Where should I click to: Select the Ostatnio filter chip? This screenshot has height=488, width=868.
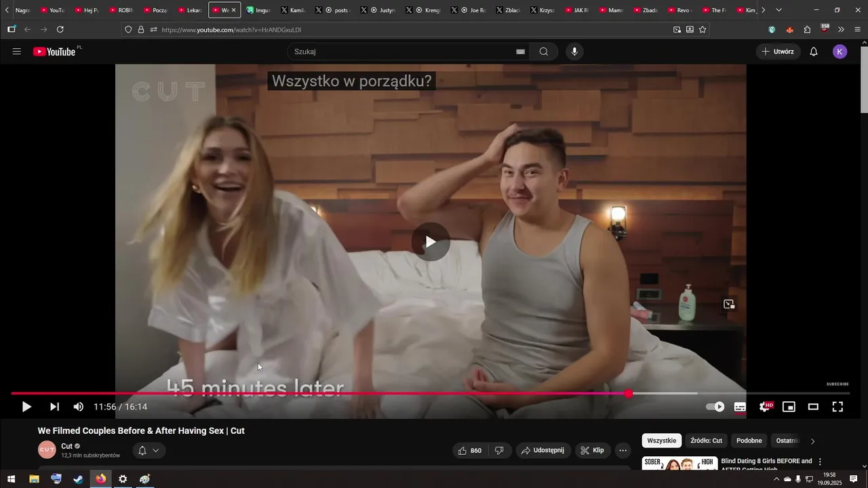tap(788, 441)
